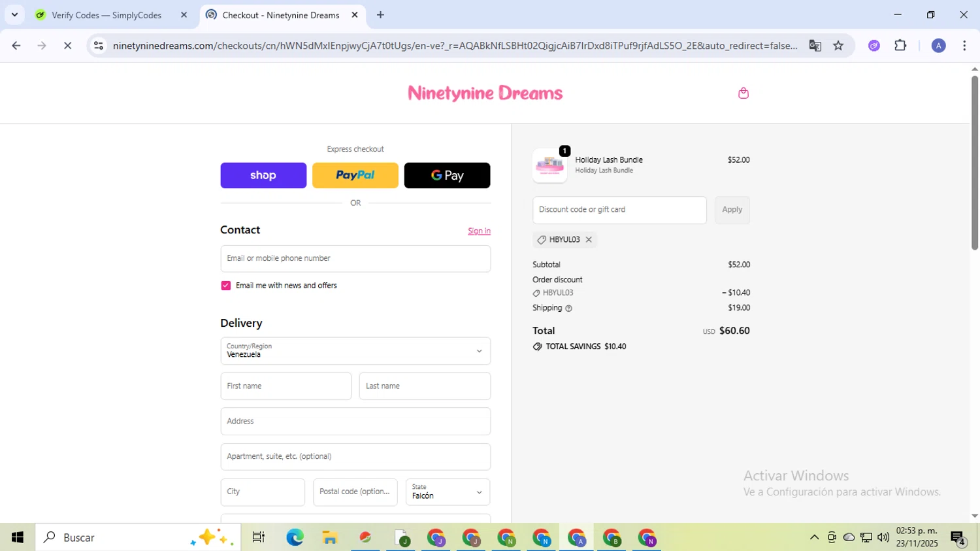Click the Discount code or gift card field

pos(619,210)
